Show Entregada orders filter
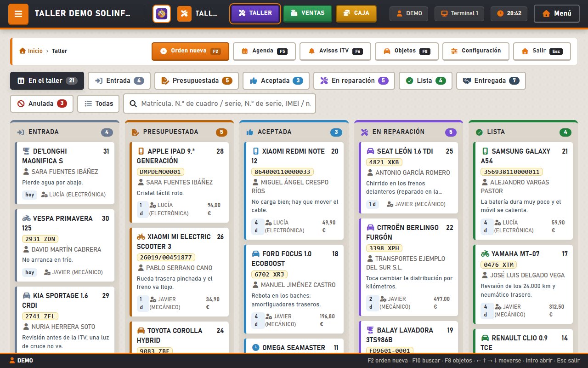This screenshot has height=368, width=588. click(491, 80)
